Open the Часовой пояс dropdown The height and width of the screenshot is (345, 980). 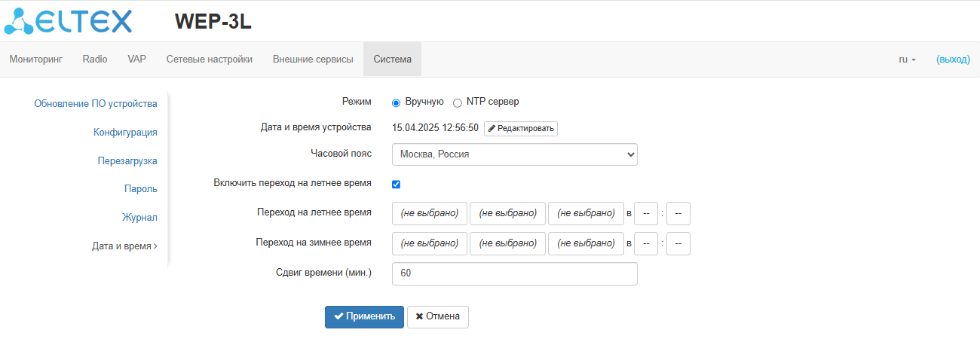(514, 154)
